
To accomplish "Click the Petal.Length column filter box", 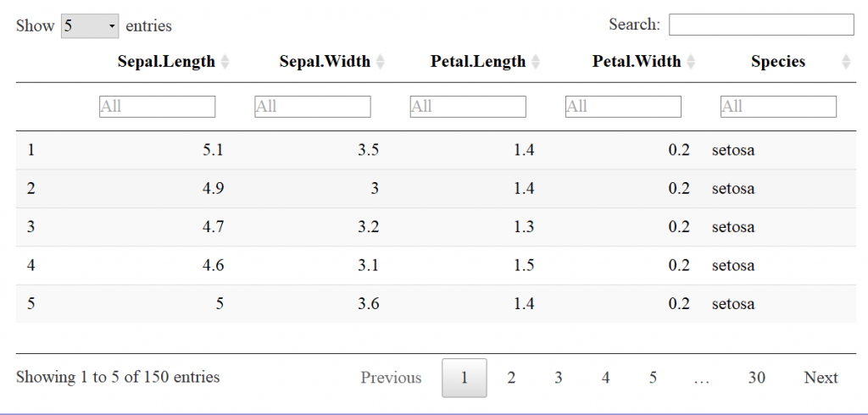I will tap(468, 106).
